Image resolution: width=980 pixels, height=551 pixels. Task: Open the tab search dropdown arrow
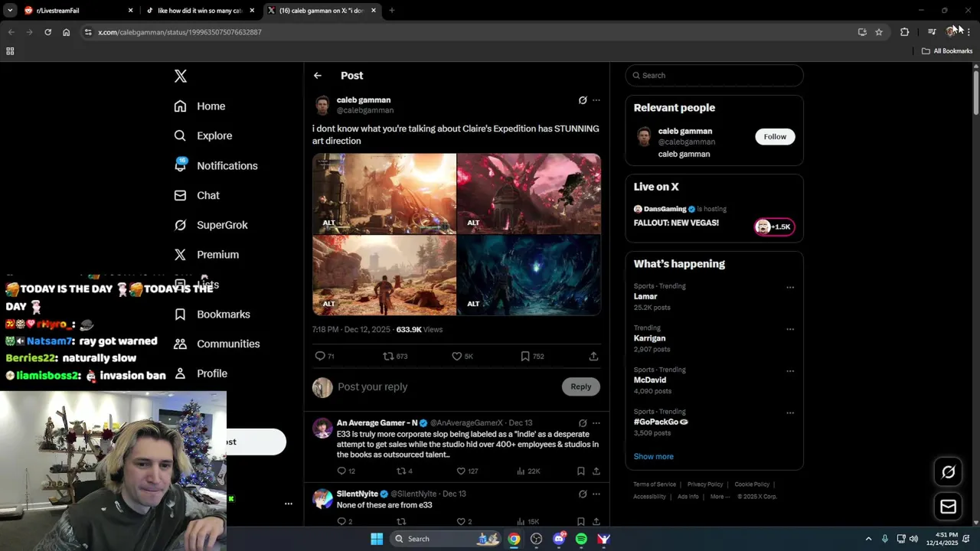tap(10, 11)
